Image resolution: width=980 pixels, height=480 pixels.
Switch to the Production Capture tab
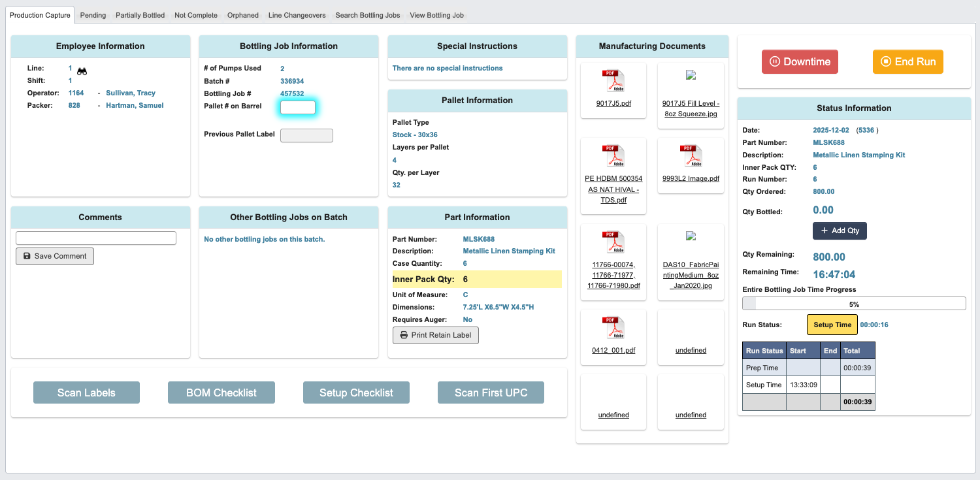(x=40, y=15)
